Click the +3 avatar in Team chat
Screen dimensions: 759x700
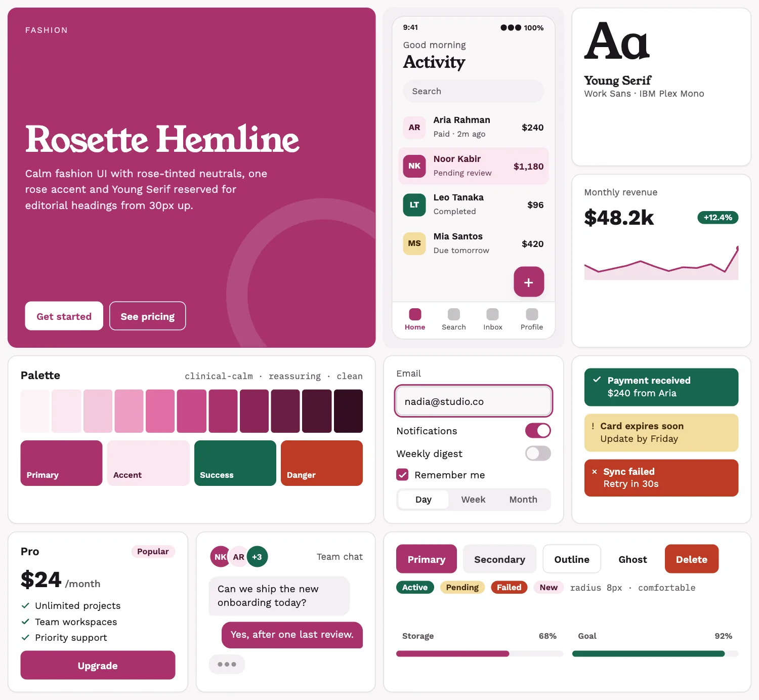point(257,557)
